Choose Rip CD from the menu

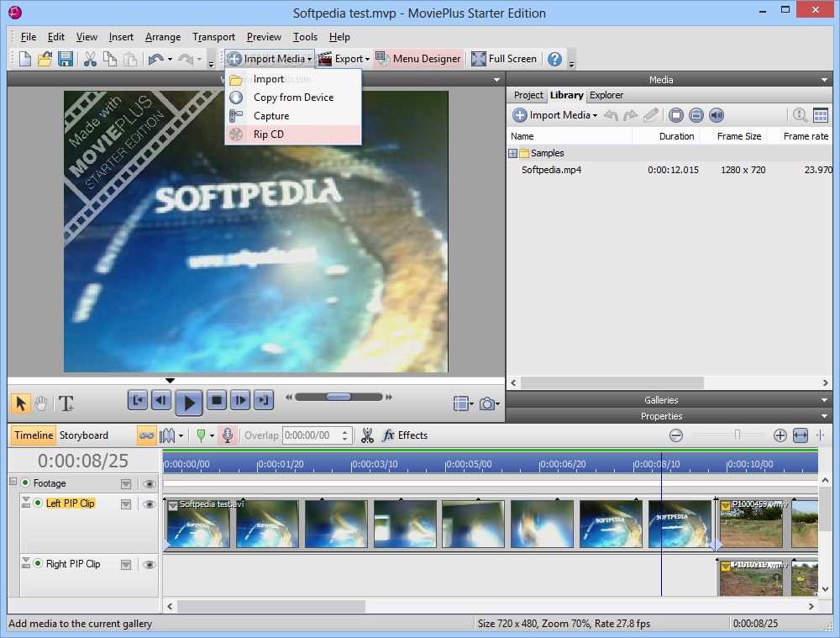coord(293,134)
